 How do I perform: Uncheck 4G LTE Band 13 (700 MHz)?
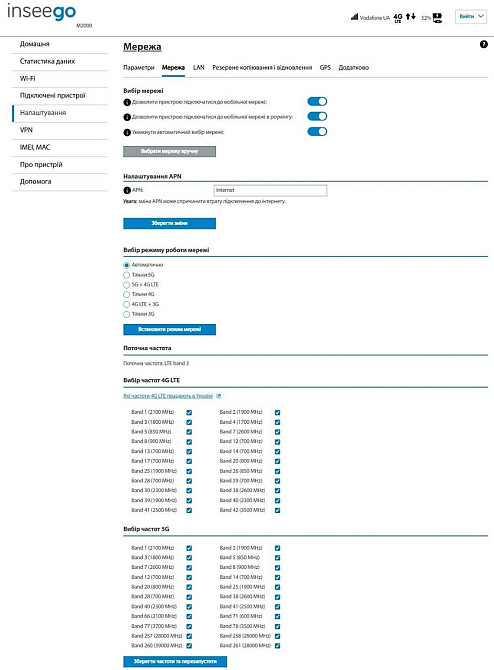point(189,452)
